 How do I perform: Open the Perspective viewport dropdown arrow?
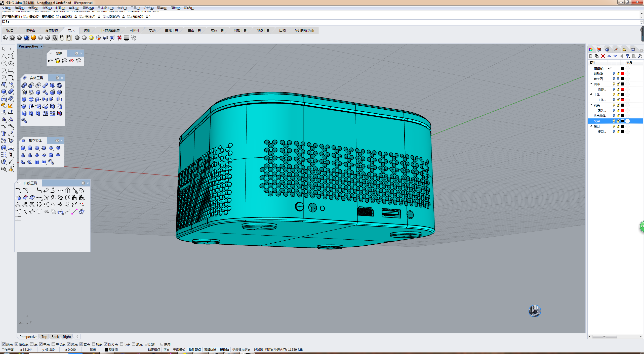pos(41,46)
